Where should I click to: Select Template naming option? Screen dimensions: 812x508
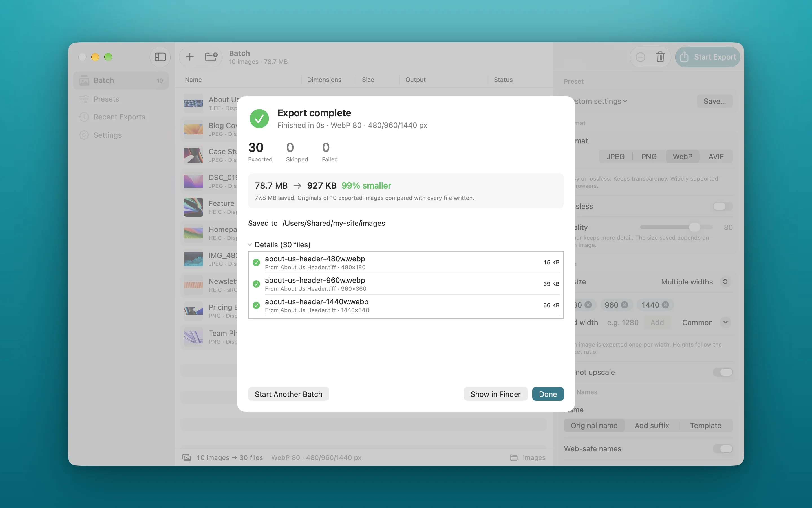coord(706,426)
